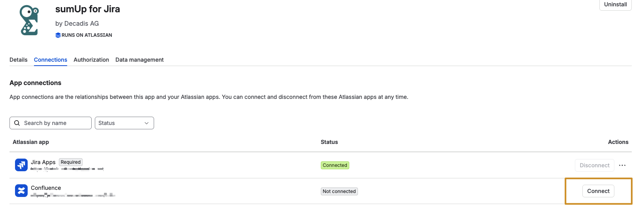Open the Authorization tab
This screenshot has height=210, width=644.
[91, 60]
